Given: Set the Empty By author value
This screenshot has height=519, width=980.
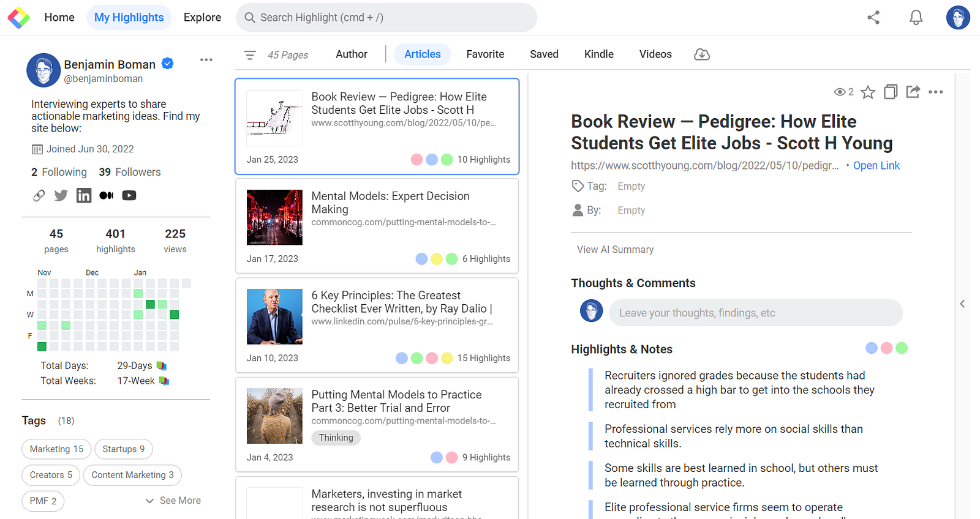Looking at the screenshot, I should pyautogui.click(x=631, y=211).
